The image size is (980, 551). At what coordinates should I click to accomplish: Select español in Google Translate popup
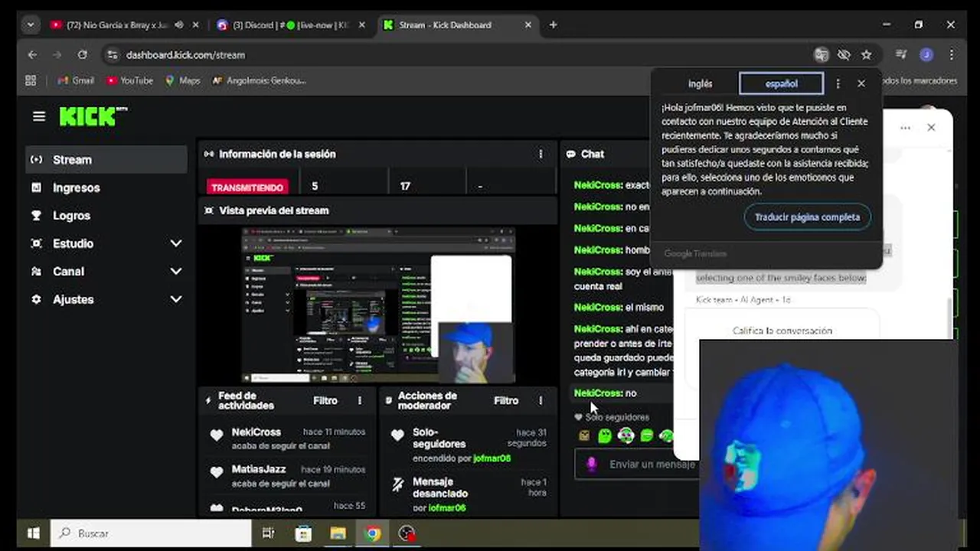point(782,83)
